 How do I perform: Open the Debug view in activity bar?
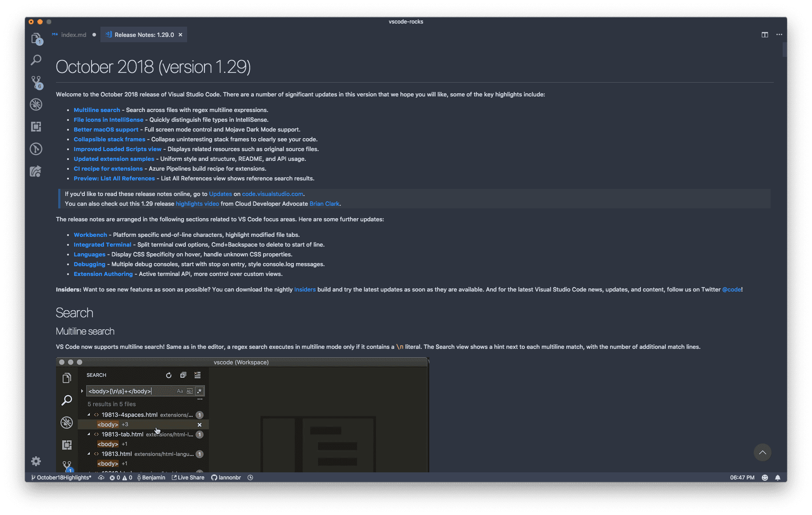click(x=36, y=104)
